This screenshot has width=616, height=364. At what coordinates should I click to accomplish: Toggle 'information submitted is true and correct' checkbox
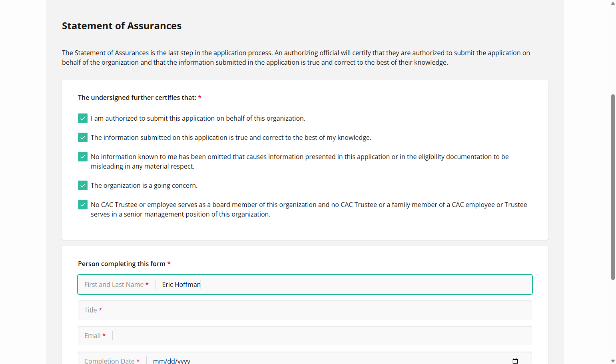pos(83,137)
